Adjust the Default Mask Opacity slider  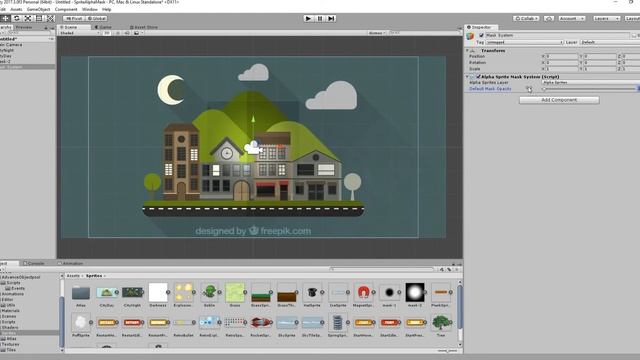590,89
